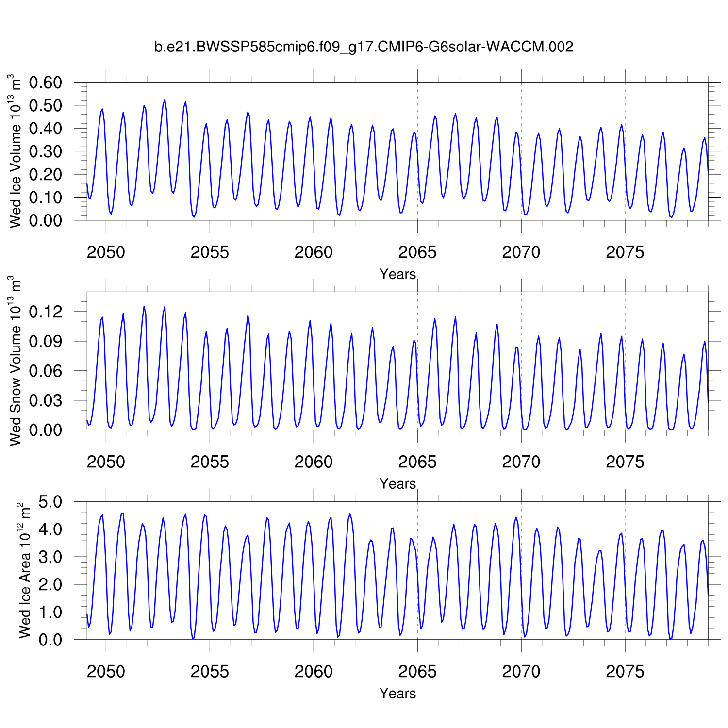
Task: Select the 2055 tick label in snow volume panel
Action: [x=210, y=462]
